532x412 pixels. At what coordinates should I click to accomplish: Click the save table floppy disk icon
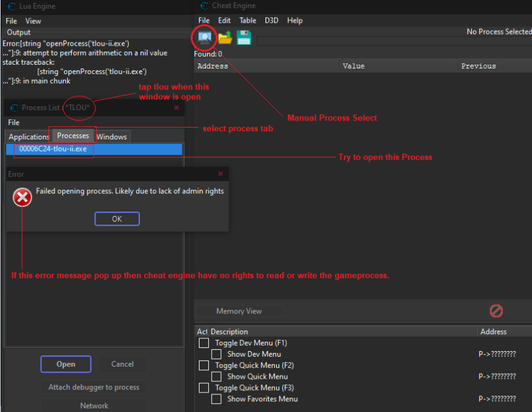(x=244, y=38)
